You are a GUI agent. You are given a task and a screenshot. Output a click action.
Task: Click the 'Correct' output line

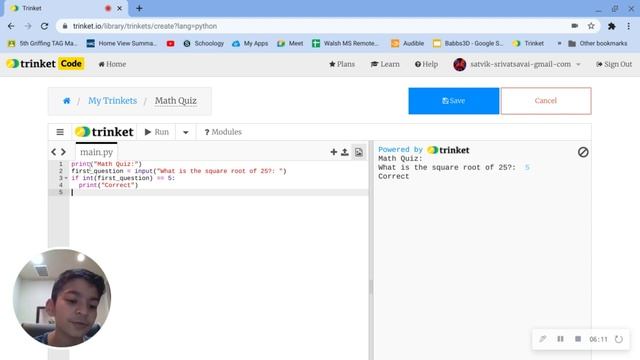tap(393, 176)
